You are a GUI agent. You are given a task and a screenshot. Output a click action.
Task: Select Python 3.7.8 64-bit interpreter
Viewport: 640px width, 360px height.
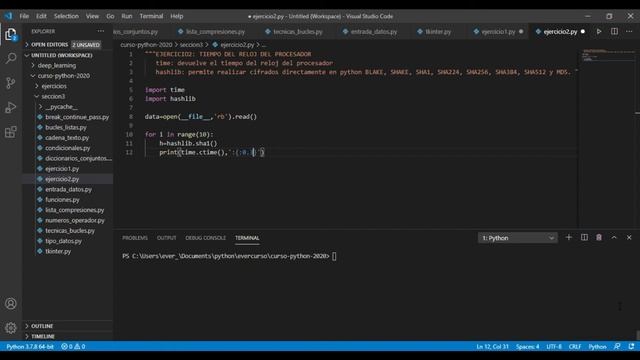30,347
